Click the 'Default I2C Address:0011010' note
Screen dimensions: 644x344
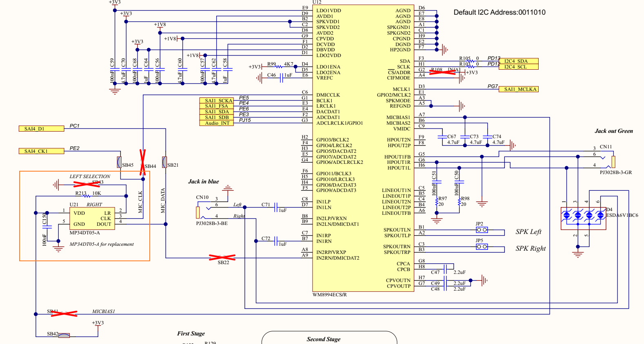point(500,12)
